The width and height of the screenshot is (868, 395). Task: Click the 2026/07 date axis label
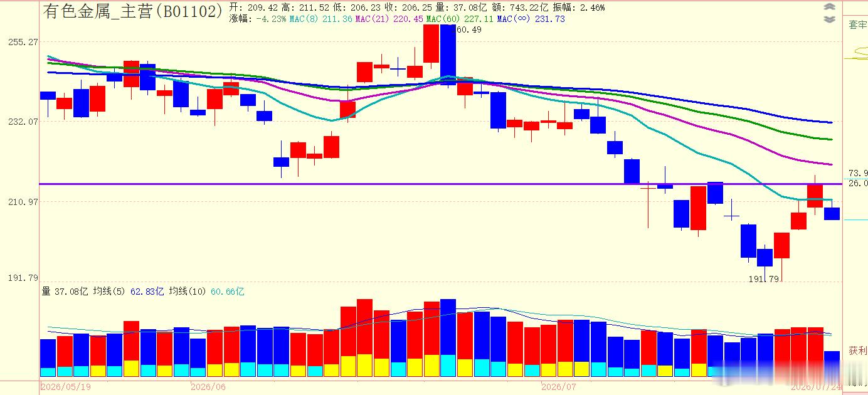pyautogui.click(x=558, y=387)
